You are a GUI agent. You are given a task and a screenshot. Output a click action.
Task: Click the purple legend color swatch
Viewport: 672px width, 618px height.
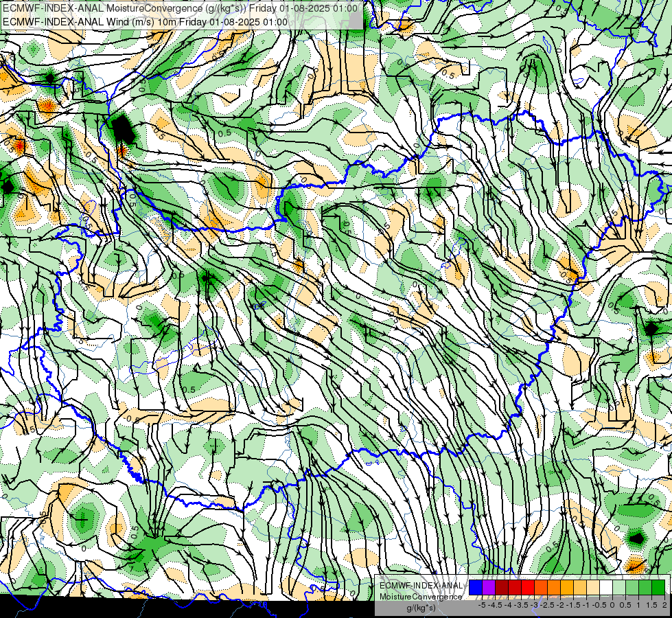click(489, 588)
